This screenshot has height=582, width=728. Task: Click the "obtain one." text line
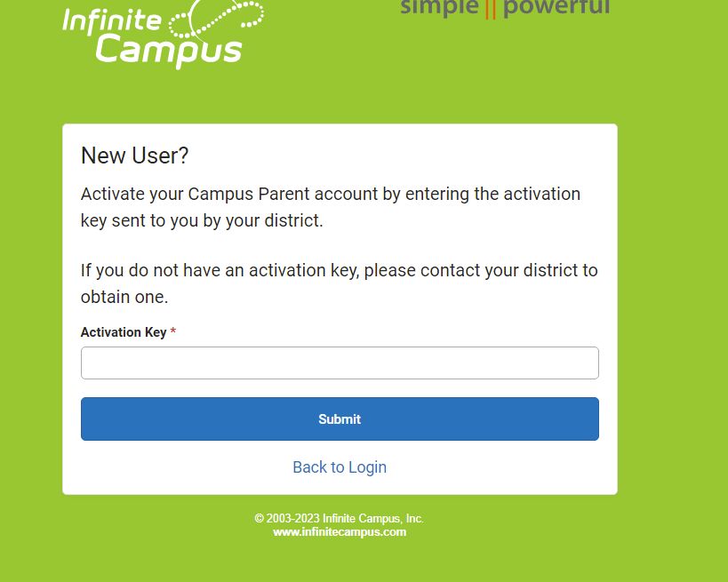124,297
